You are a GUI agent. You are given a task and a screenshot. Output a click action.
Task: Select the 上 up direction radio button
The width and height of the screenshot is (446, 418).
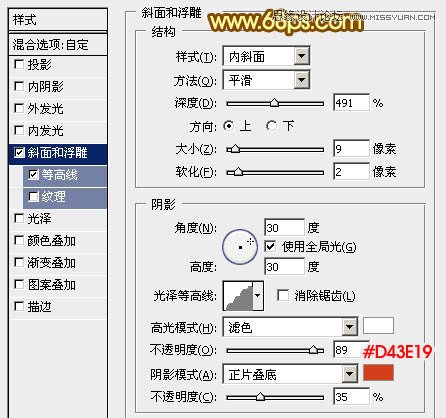[x=228, y=126]
